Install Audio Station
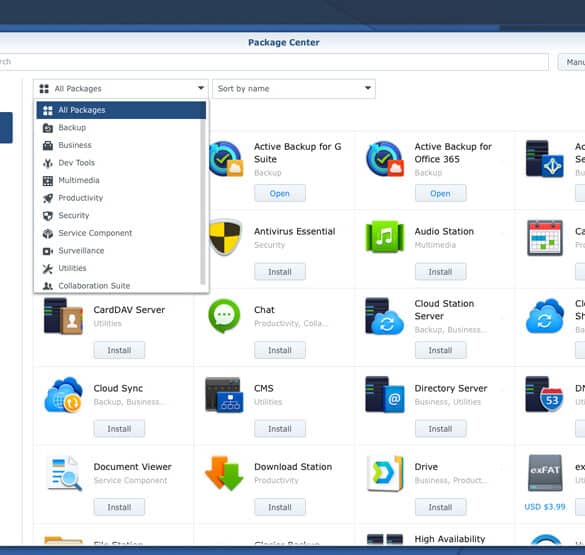 pos(440,272)
